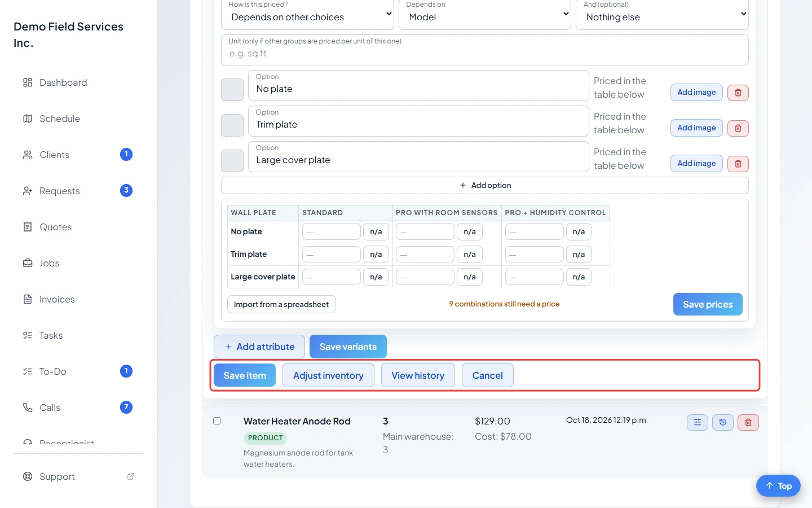Toggle n/a for Trim plate Standard
This screenshot has width=812, height=508.
pos(376,254)
